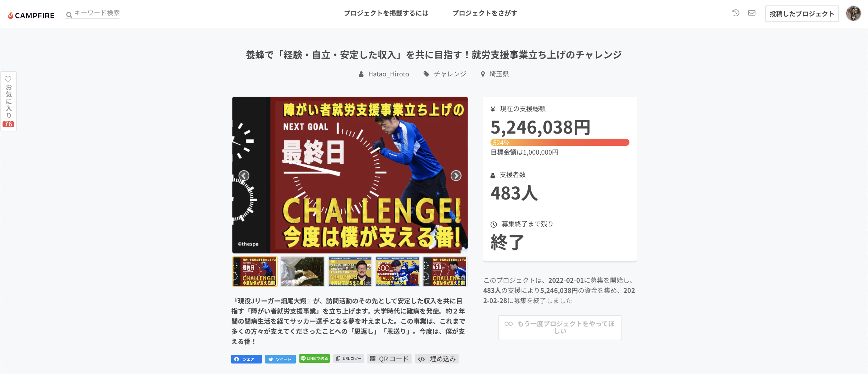Tweet the project with ツイート button
The image size is (868, 374).
pos(280,359)
